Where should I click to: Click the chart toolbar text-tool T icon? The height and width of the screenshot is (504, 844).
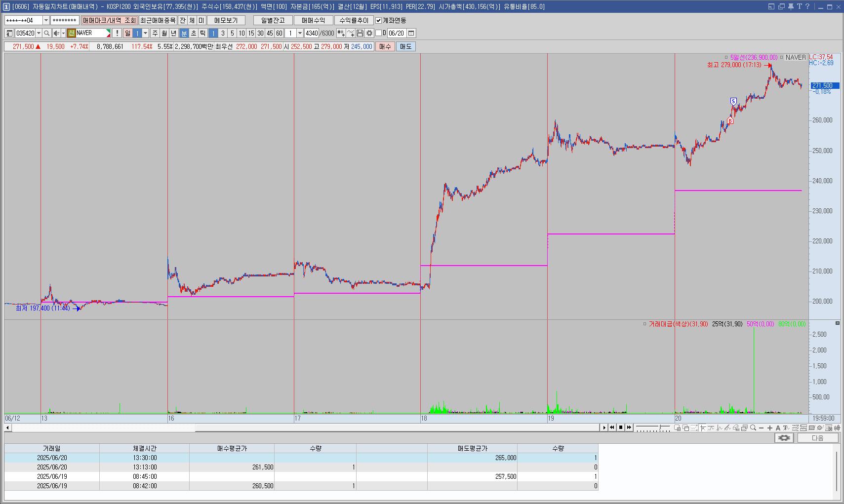pos(786,428)
